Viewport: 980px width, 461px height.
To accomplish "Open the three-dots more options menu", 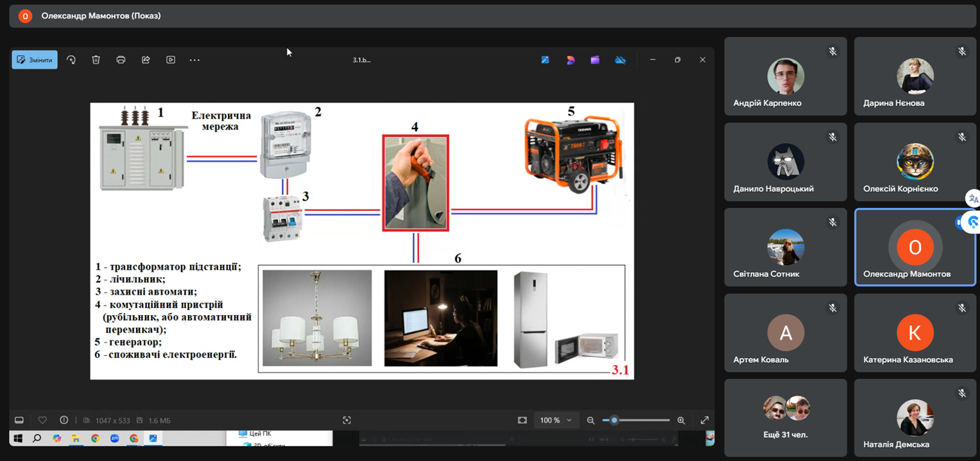I will (194, 60).
